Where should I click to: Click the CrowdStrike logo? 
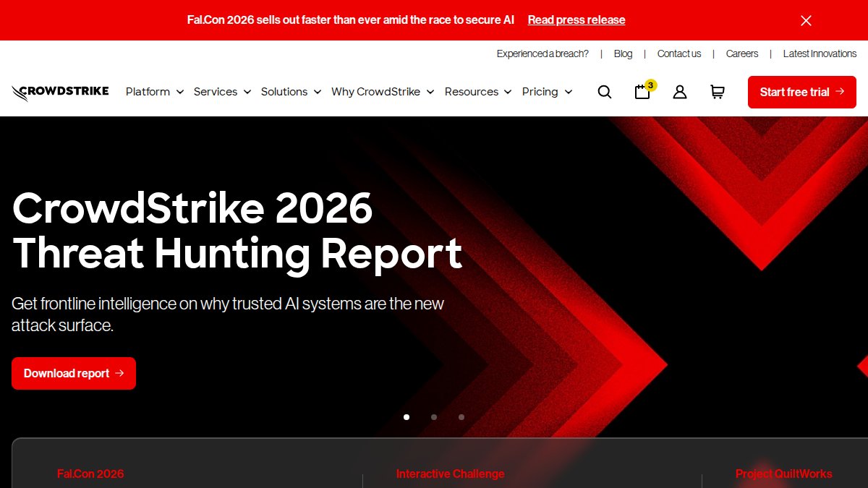pyautogui.click(x=60, y=93)
